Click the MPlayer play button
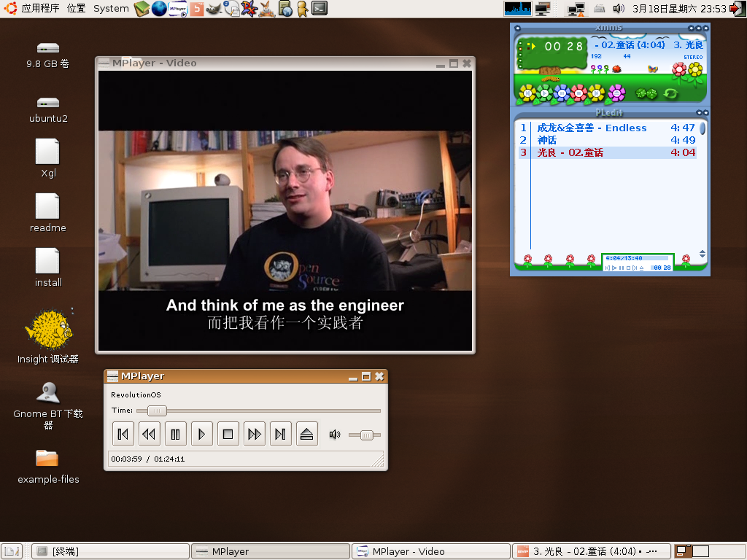 pyautogui.click(x=201, y=434)
